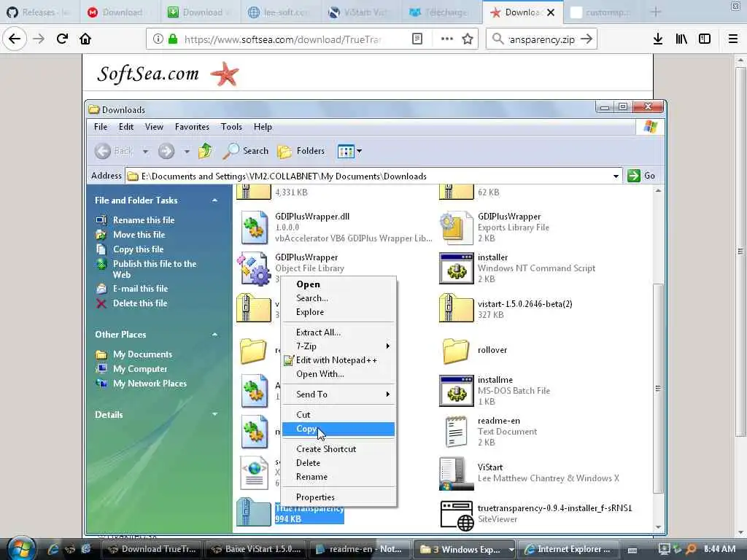Viewport: 747px width, 560px height.
Task: Choose Cut in context menu
Action: 338,415
